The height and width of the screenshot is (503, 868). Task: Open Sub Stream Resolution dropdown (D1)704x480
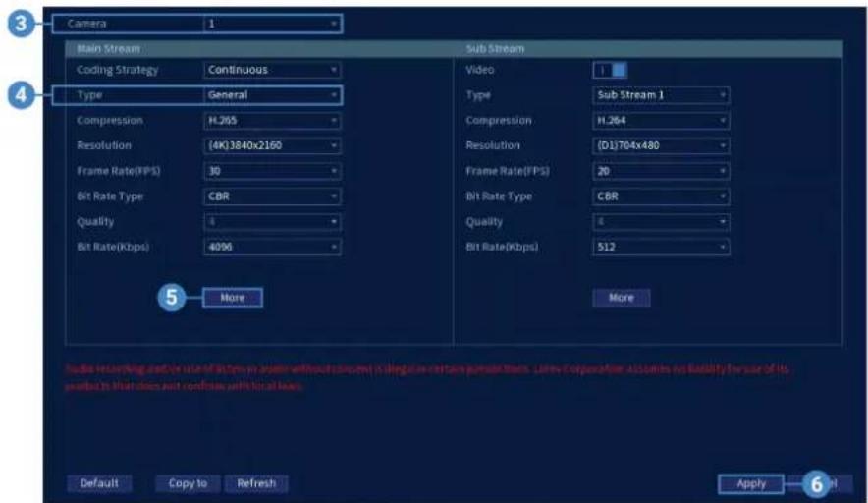click(x=661, y=145)
